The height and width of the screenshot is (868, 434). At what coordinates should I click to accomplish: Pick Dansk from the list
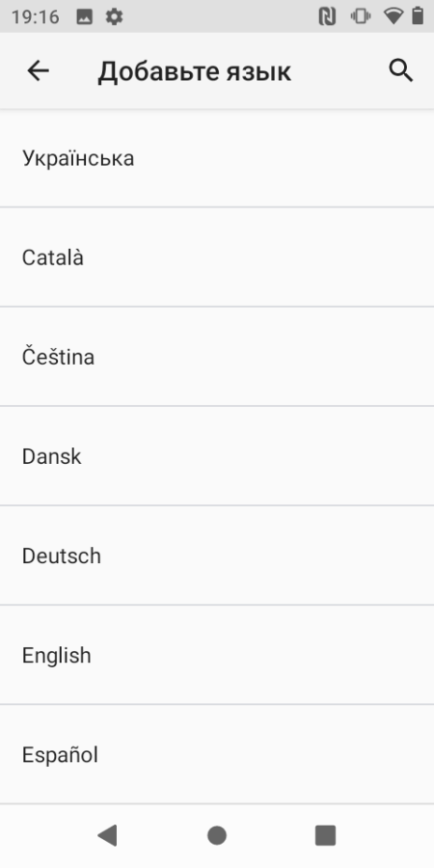point(217,456)
